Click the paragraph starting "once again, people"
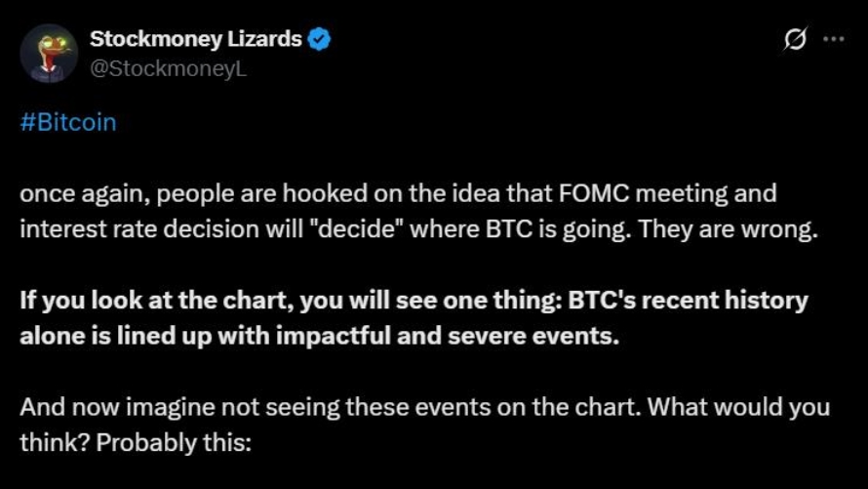 point(419,211)
